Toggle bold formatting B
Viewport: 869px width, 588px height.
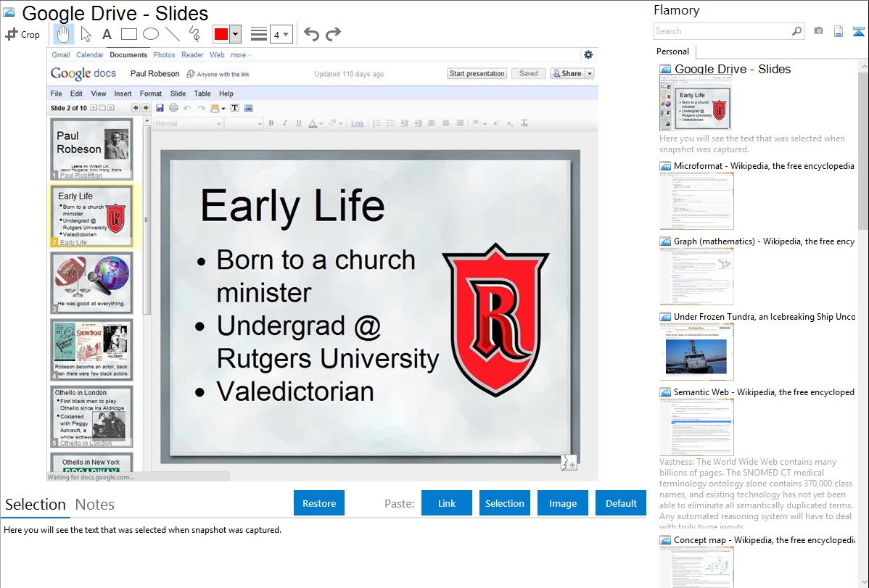pos(271,123)
